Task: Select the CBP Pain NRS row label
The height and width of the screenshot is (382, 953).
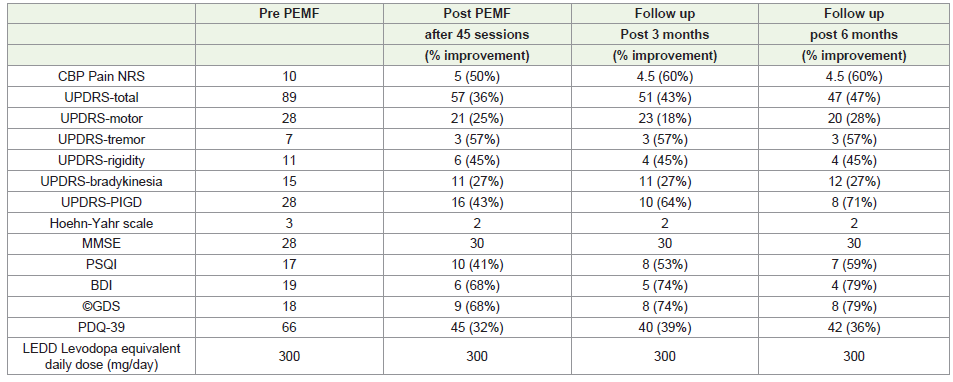Action: [100, 77]
